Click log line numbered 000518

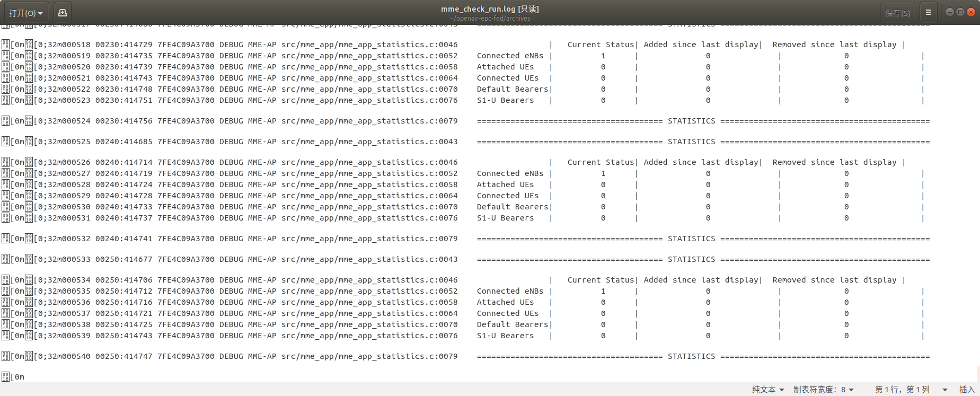[x=454, y=45]
